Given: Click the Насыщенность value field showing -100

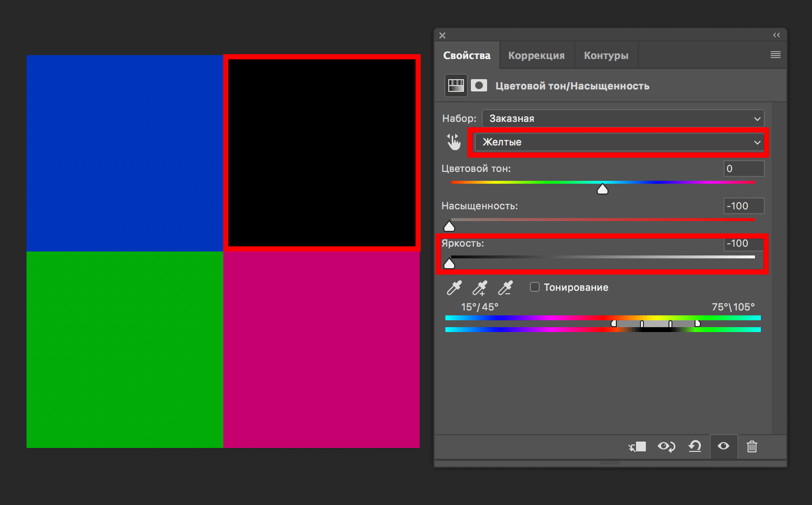Looking at the screenshot, I should pos(742,206).
